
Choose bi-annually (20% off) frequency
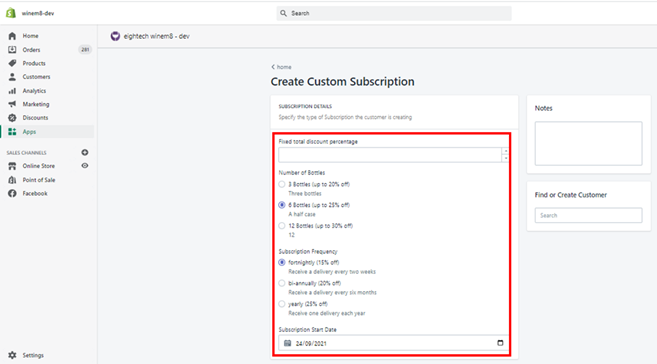(282, 283)
